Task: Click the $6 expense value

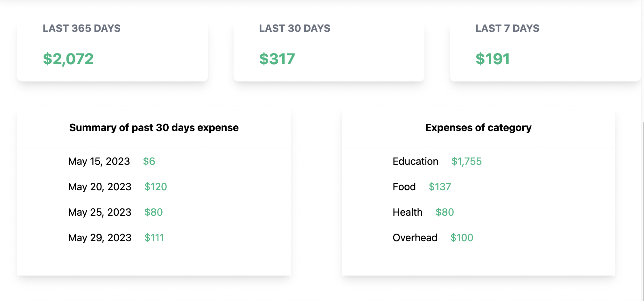Action: (x=149, y=161)
